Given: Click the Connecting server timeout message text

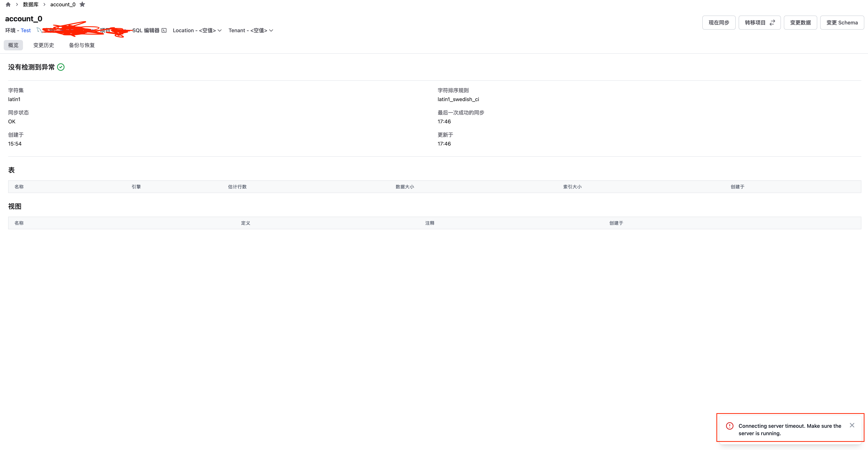Looking at the screenshot, I should 790,429.
